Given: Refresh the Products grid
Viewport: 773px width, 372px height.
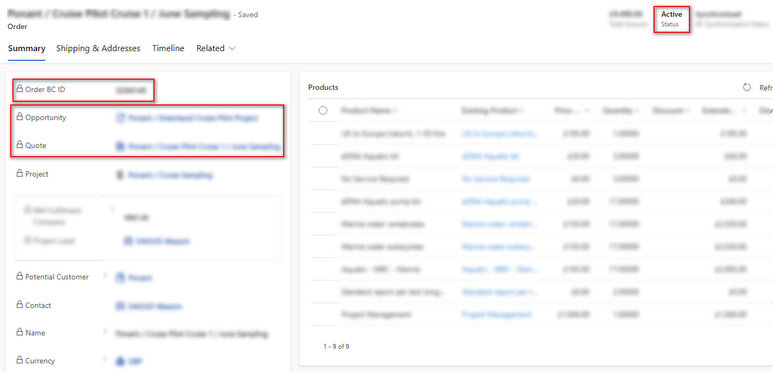Looking at the screenshot, I should pos(747,87).
